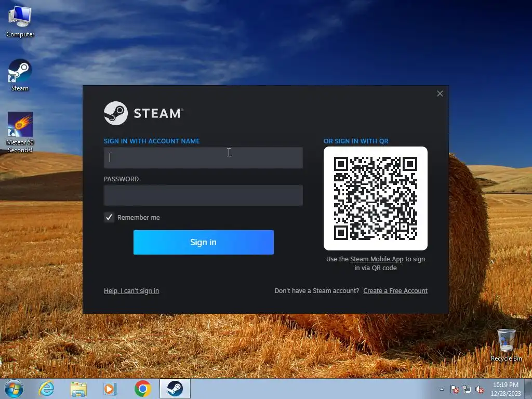This screenshot has width=532, height=399.
Task: Close the Steam sign-in dialog
Action: pos(440,94)
